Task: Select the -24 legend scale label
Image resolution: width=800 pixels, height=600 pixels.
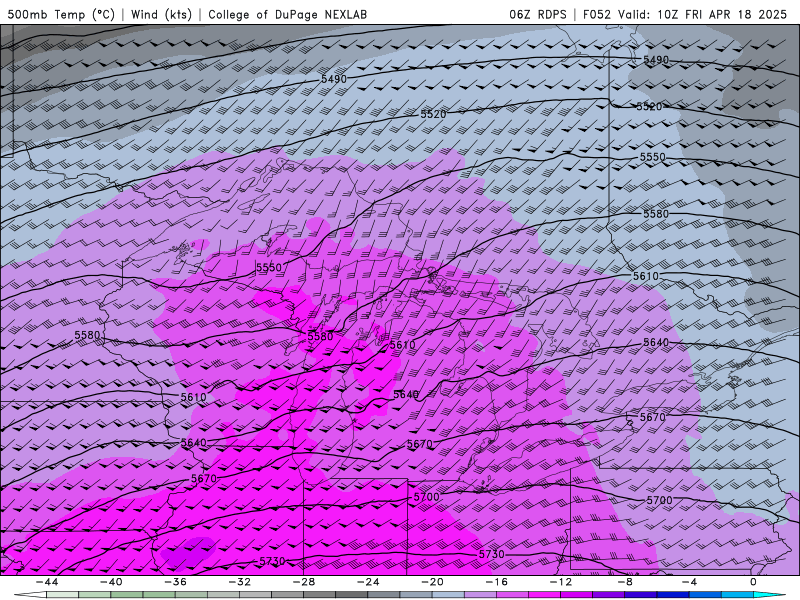Action: point(368,582)
